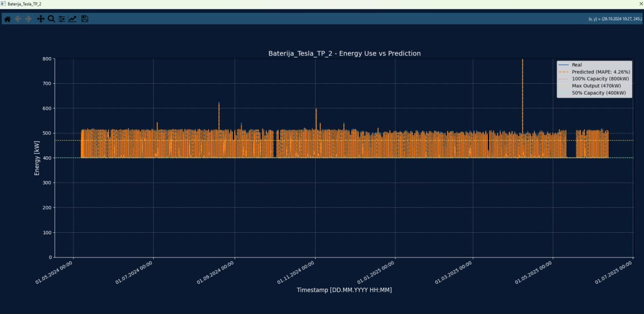Close the Baterija_Tesla_TP_2 window

(x=640, y=4)
